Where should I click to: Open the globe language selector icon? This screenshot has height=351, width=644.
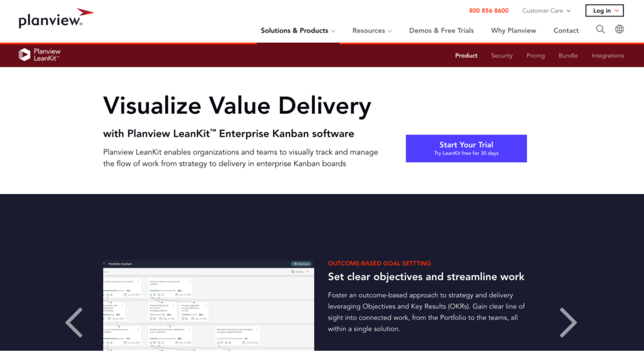click(x=620, y=29)
